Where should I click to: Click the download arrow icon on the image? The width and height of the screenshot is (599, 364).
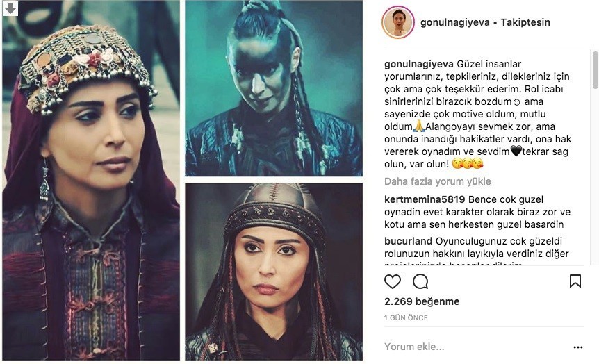point(10,8)
